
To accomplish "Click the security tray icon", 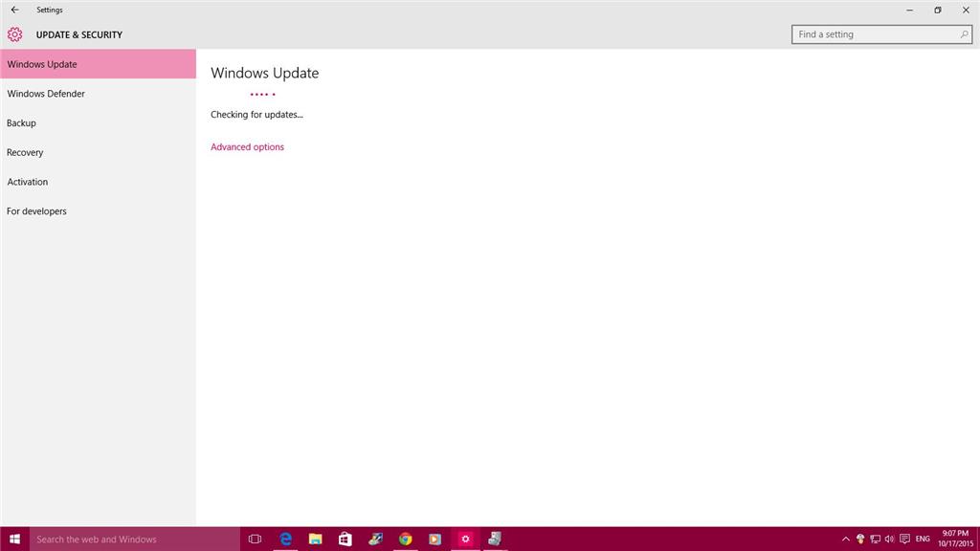I will point(860,539).
